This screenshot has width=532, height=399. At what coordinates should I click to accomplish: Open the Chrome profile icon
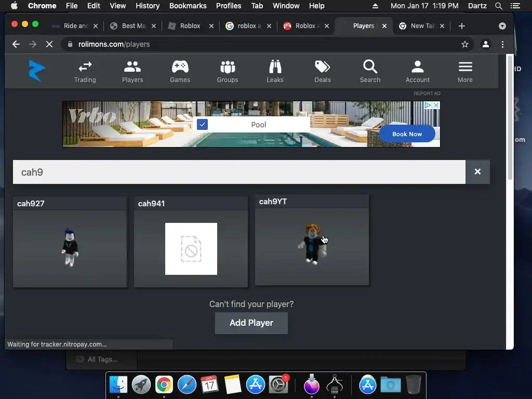486,45
